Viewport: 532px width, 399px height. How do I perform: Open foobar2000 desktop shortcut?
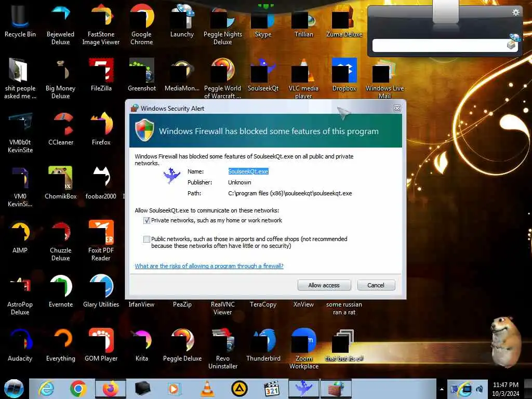[101, 183]
